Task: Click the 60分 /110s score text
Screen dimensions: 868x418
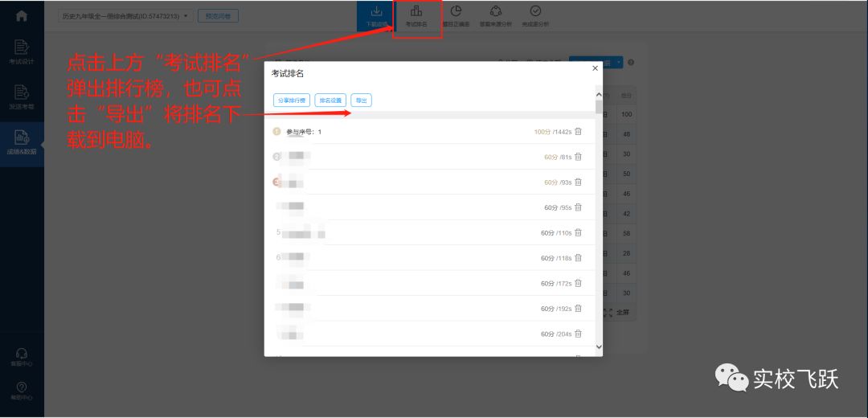Action: click(556, 233)
